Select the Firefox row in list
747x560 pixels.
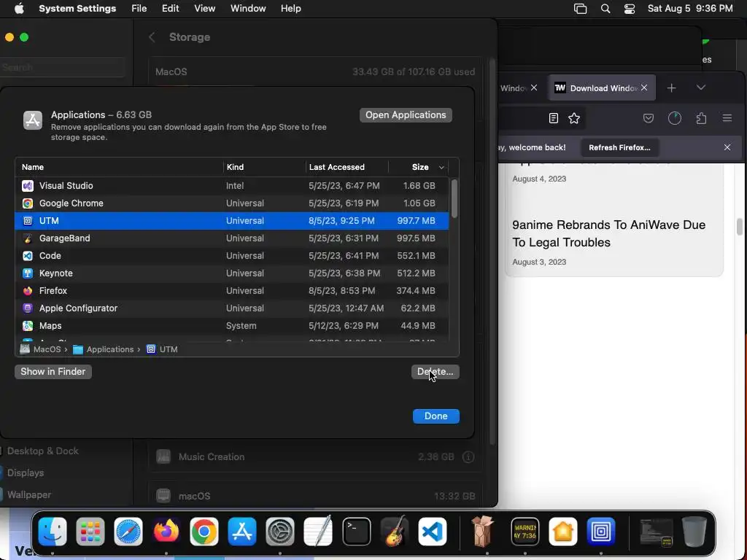(x=231, y=290)
